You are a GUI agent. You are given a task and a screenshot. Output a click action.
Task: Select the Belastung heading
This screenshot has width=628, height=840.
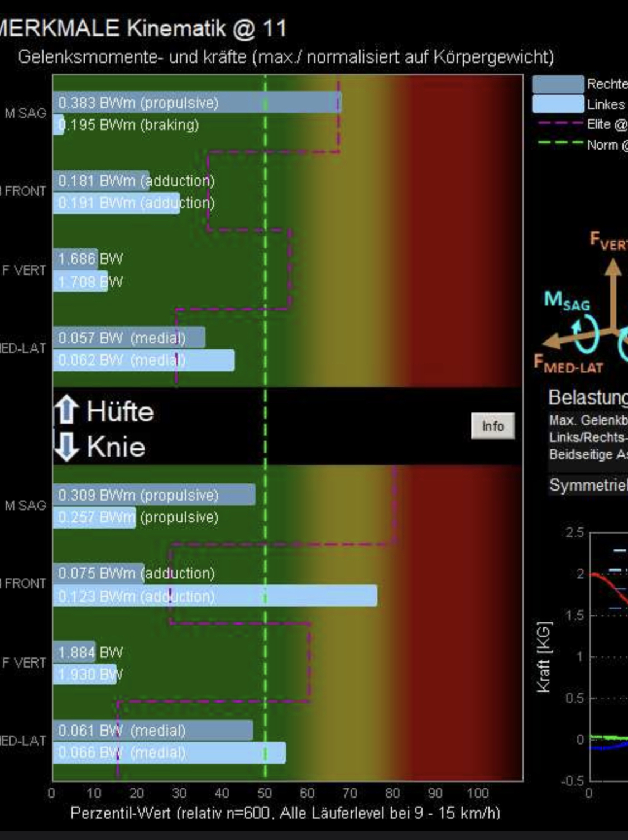point(588,397)
